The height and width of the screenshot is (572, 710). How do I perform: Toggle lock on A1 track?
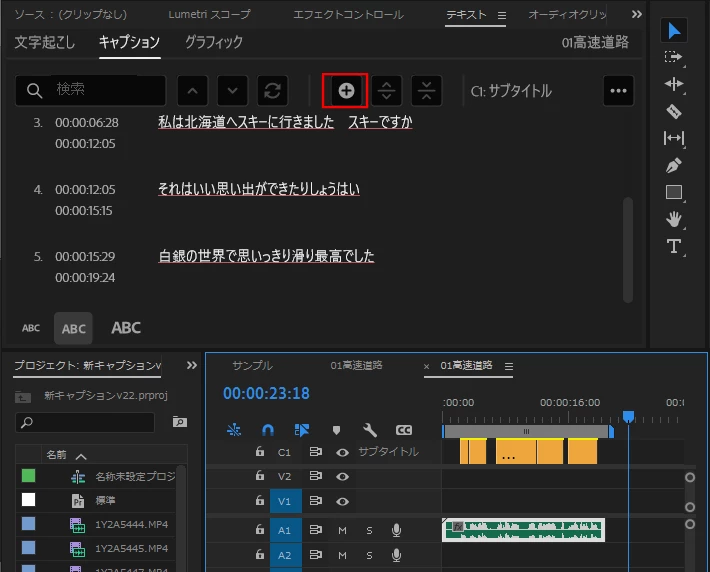pyautogui.click(x=259, y=529)
